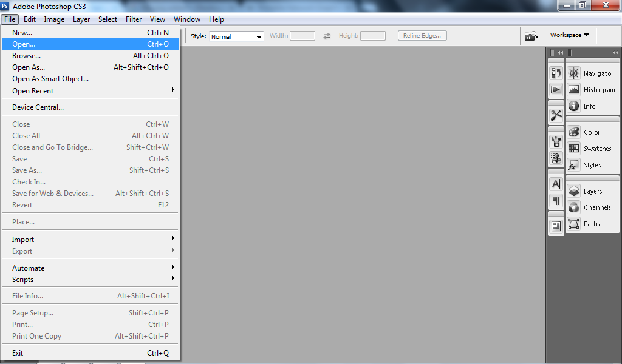This screenshot has height=364, width=622.
Task: Open the Paths panel
Action: tap(592, 224)
